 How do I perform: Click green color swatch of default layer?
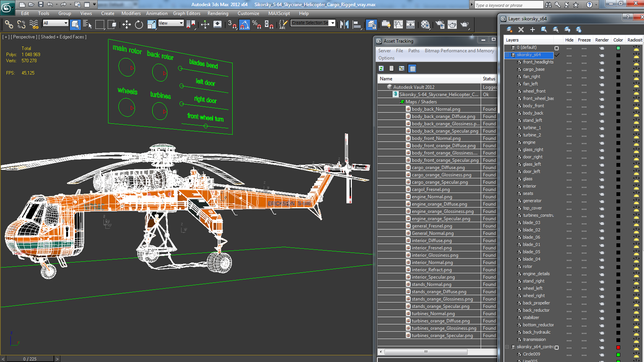(618, 48)
